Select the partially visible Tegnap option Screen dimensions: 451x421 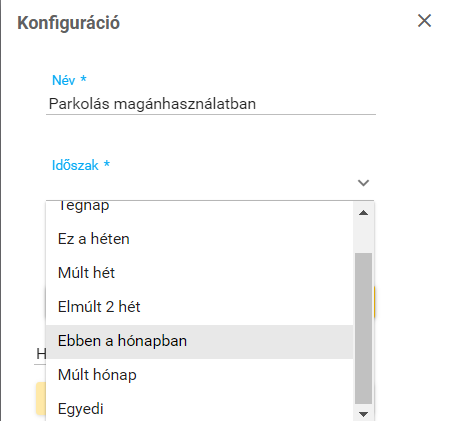199,207
